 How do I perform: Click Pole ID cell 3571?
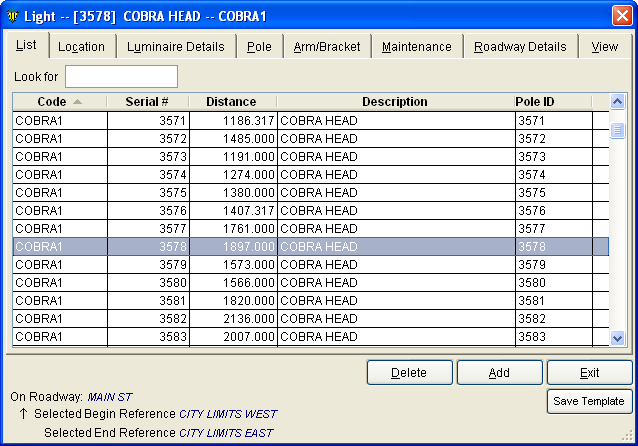click(x=554, y=121)
